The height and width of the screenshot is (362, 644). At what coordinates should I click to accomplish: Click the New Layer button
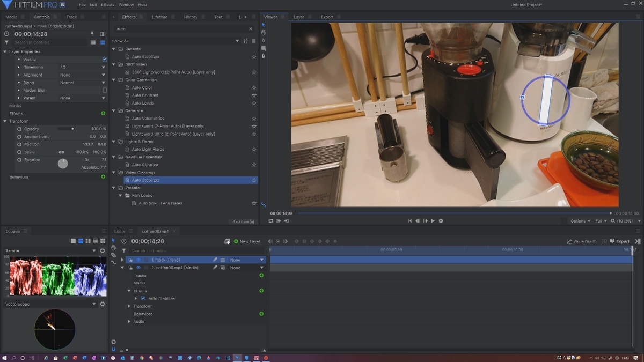tap(247, 241)
